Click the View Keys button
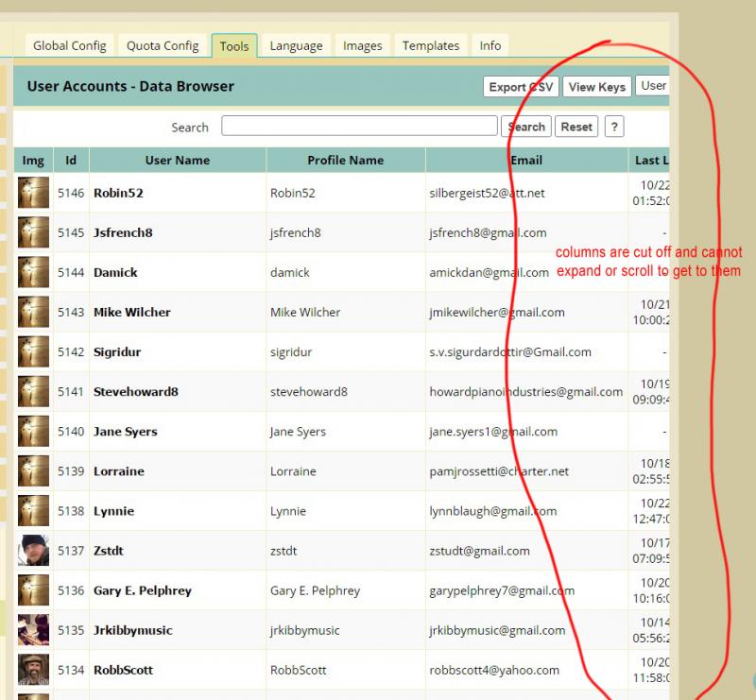 click(597, 87)
